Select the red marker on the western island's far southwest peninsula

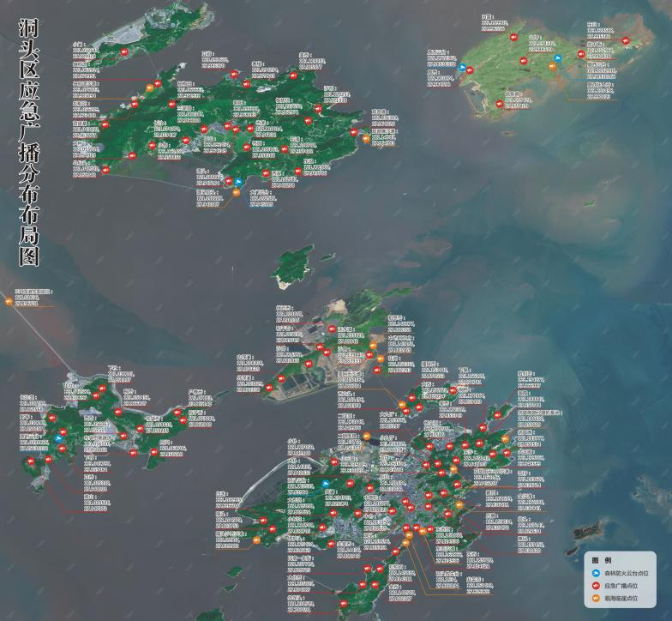click(31, 461)
